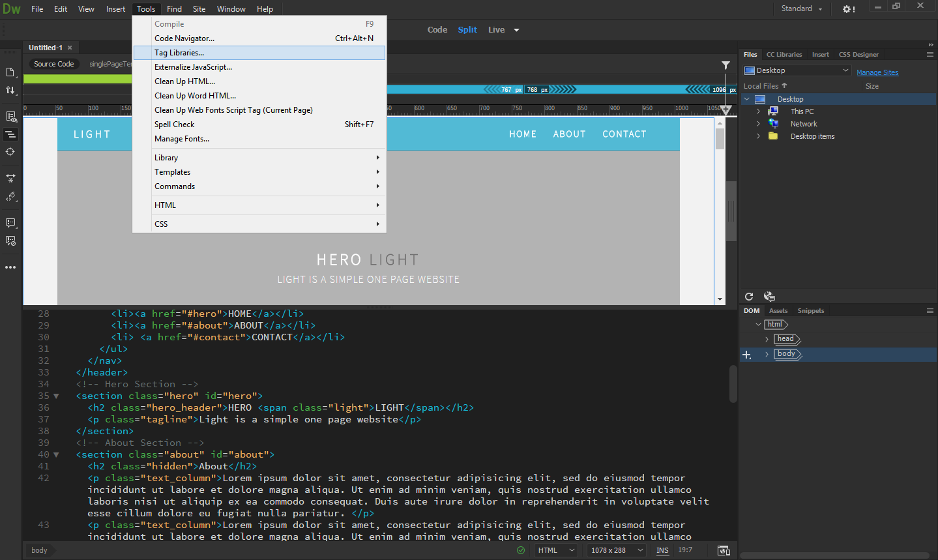Click the Dreamweaver Dw logo
The image size is (938, 560).
pyautogui.click(x=12, y=9)
